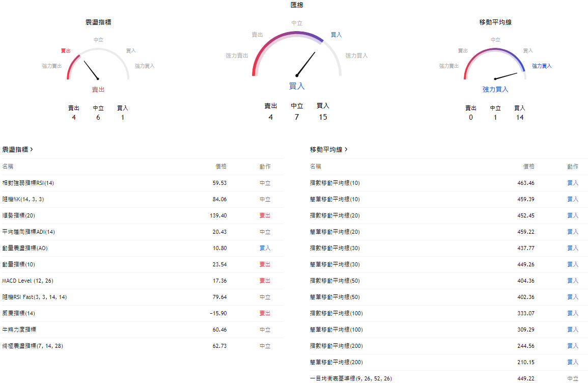Click 賣出 action for 威廉指標(14)
The image size is (588, 383).
[264, 313]
